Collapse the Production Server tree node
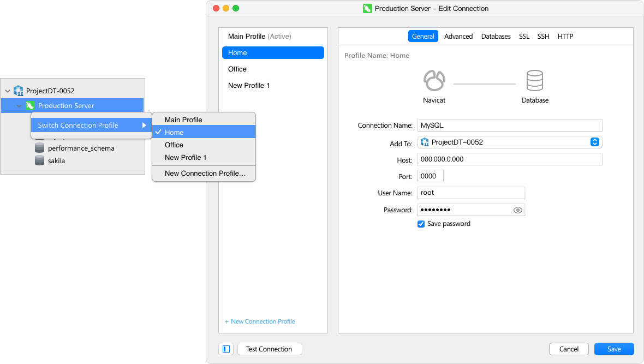This screenshot has width=644, height=364. pyautogui.click(x=19, y=105)
